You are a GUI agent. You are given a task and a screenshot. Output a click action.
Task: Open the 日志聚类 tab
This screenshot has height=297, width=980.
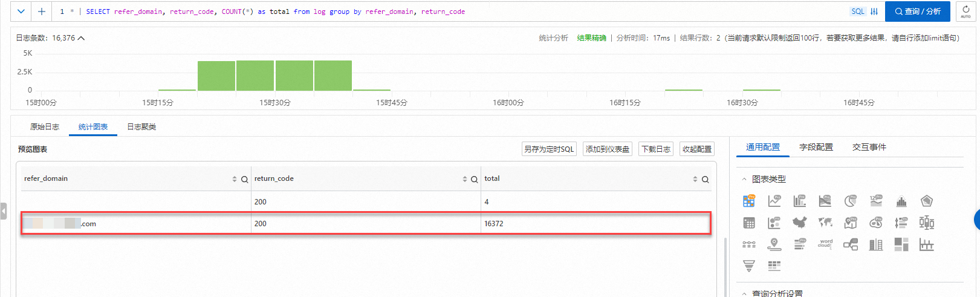pyautogui.click(x=141, y=127)
